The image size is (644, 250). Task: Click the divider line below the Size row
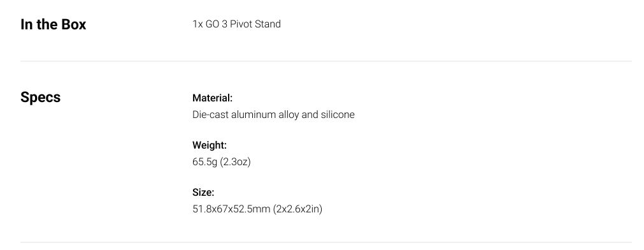pyautogui.click(x=326, y=242)
